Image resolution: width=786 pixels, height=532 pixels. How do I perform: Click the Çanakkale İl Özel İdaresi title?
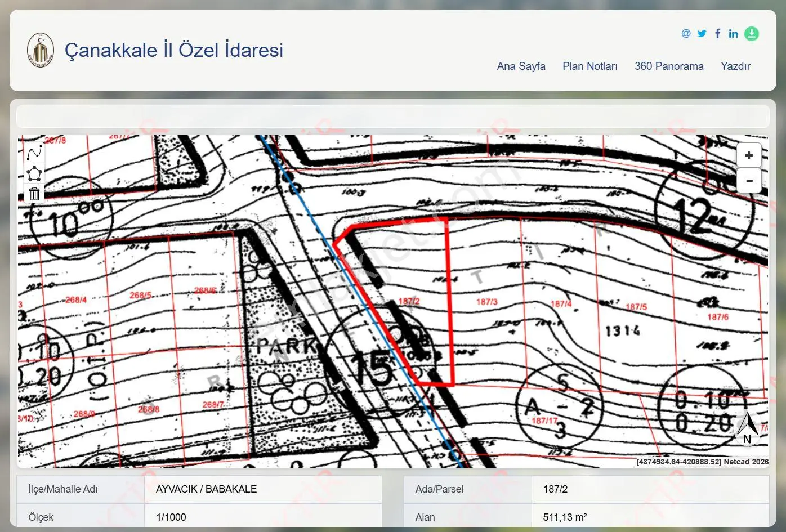coord(174,50)
